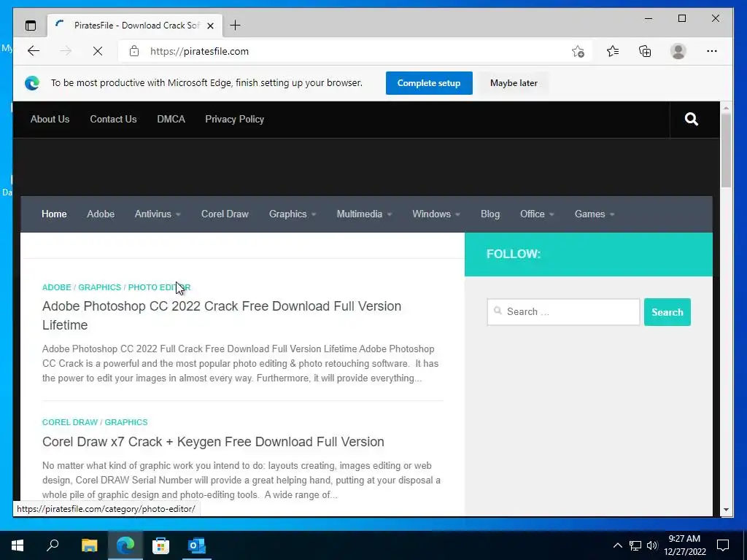The height and width of the screenshot is (560, 747).
Task: Open the notification center icon
Action: click(x=723, y=545)
